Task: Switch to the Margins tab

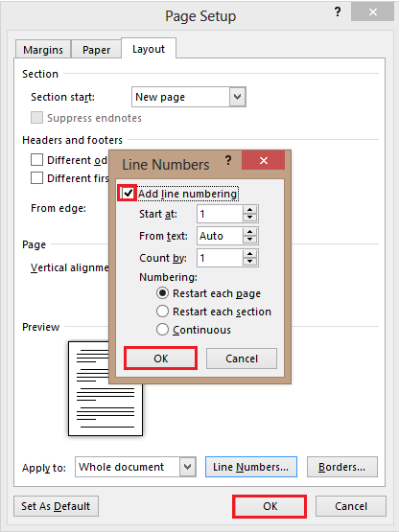Action: 43,50
